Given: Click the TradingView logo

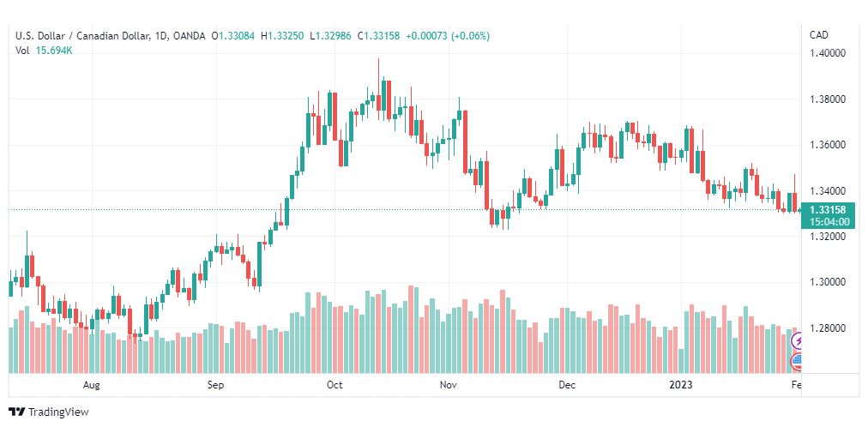Looking at the screenshot, I should (16, 412).
